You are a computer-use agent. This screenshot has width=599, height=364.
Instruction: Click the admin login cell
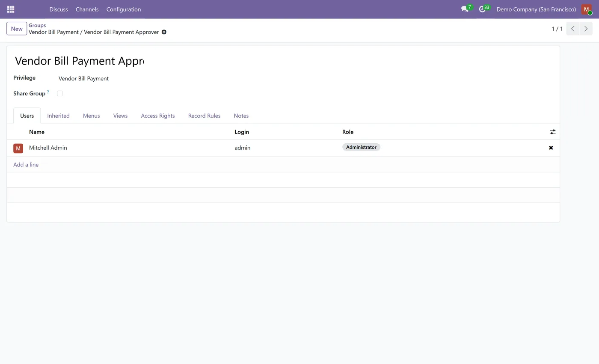(242, 148)
